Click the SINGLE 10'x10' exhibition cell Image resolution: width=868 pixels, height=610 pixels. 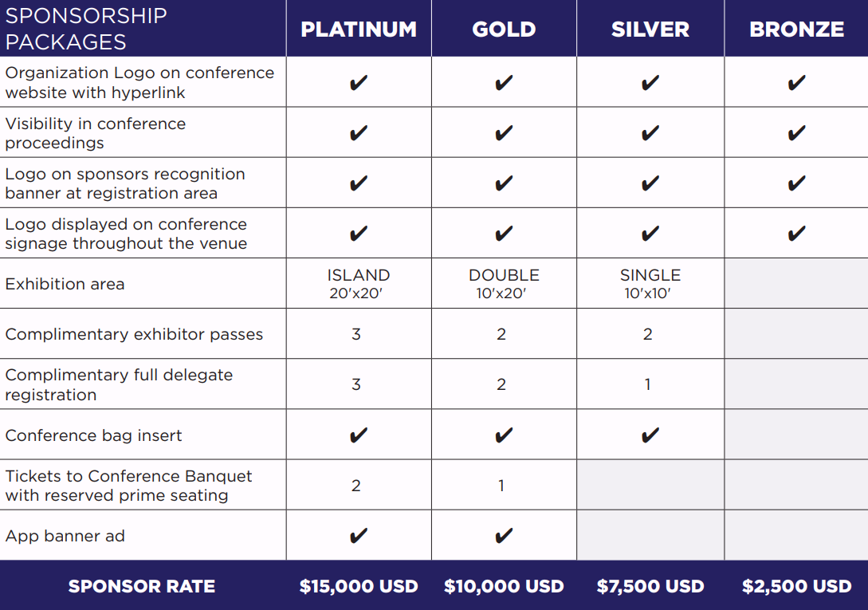click(650, 284)
